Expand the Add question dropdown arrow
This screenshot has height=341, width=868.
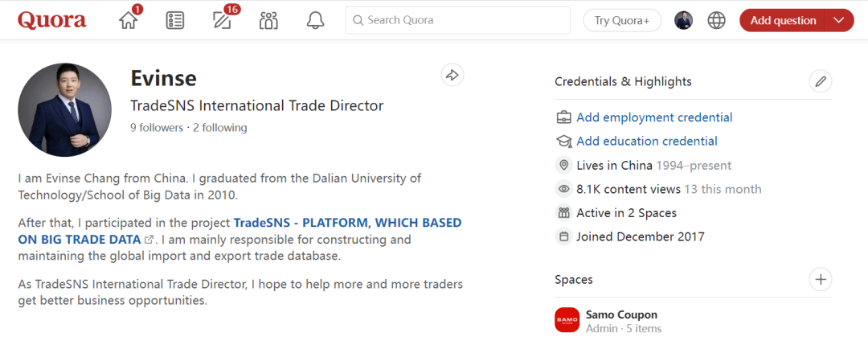[x=840, y=21]
